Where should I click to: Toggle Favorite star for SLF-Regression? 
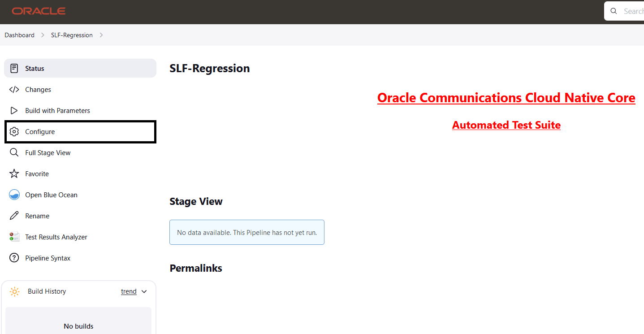[x=14, y=174]
